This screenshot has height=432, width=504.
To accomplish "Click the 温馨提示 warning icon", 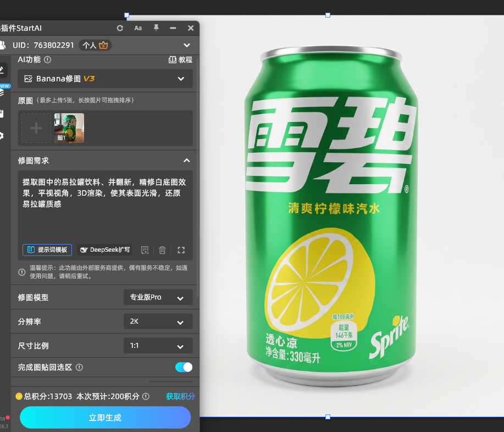I will (22, 272).
